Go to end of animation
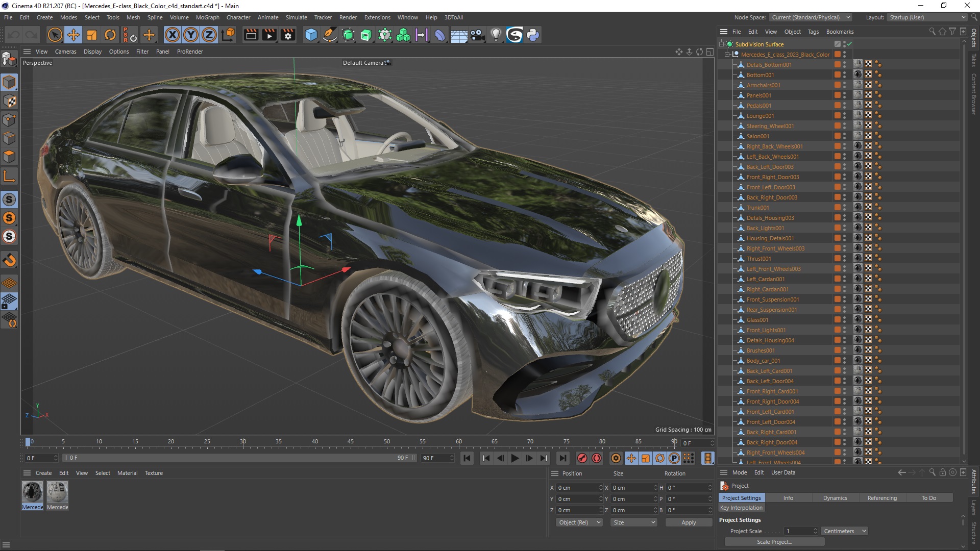This screenshot has height=551, width=980. point(562,458)
